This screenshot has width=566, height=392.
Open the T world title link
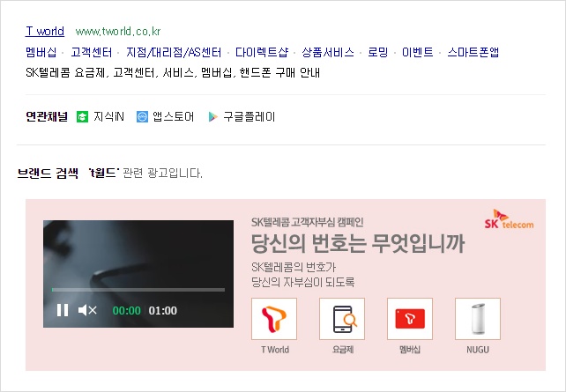point(45,32)
